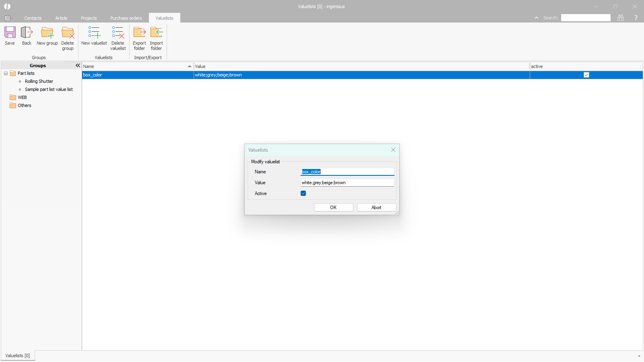Select the Rolling Shutter tree item
Image resolution: width=644 pixels, height=362 pixels.
click(x=39, y=81)
